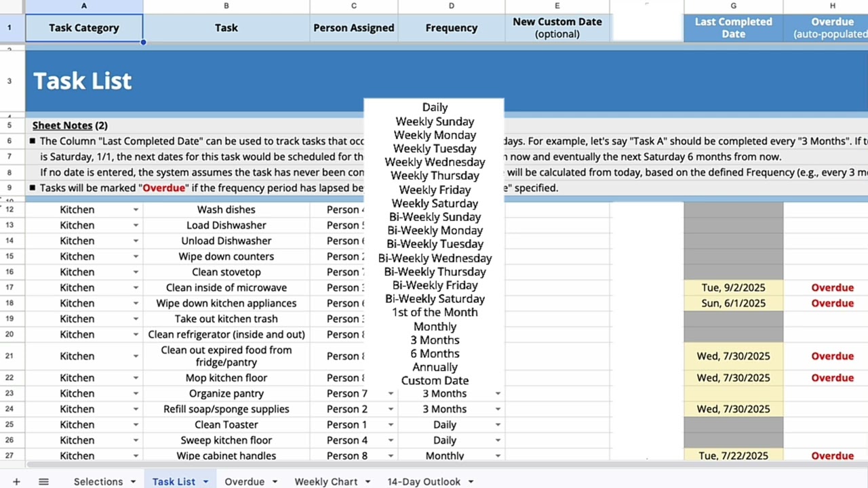
Task: Open Kitchen category dropdown for Wash dishes
Action: point(136,209)
